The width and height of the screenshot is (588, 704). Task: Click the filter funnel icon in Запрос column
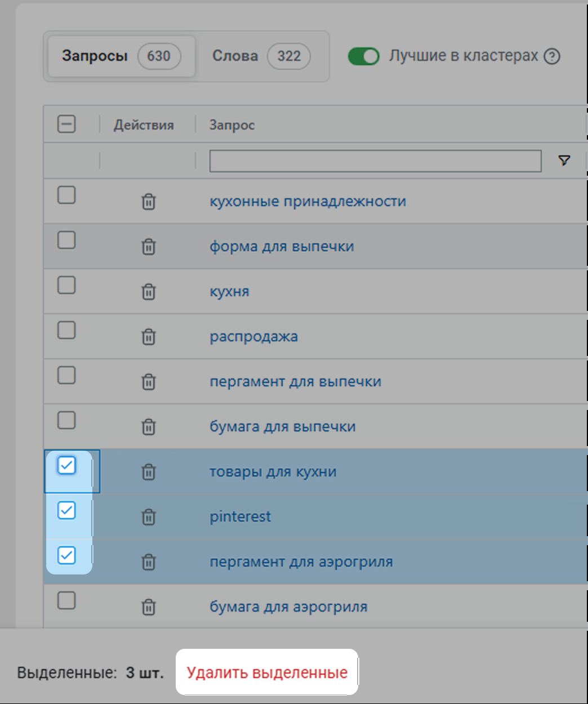564,161
